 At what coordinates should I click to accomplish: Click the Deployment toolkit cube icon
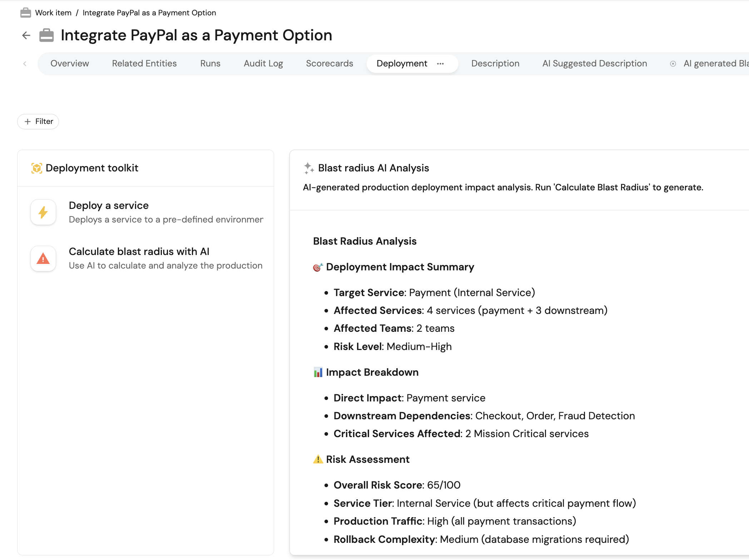tap(36, 168)
